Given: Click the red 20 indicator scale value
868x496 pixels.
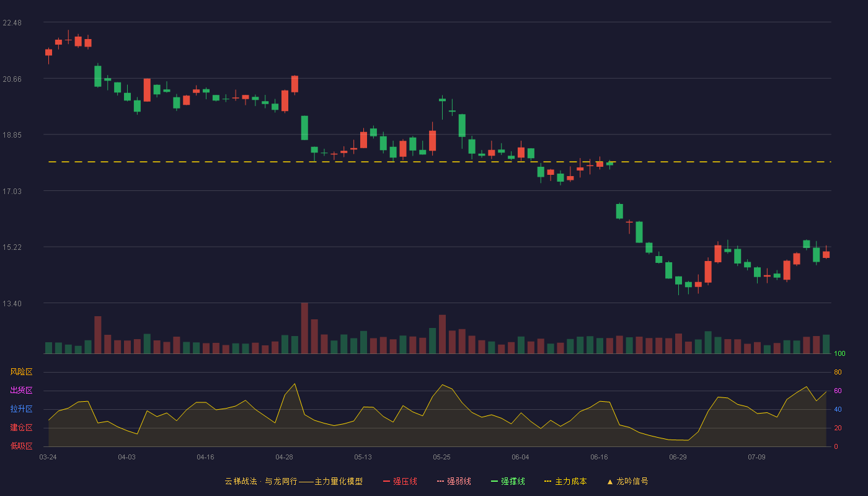Looking at the screenshot, I should [x=838, y=428].
